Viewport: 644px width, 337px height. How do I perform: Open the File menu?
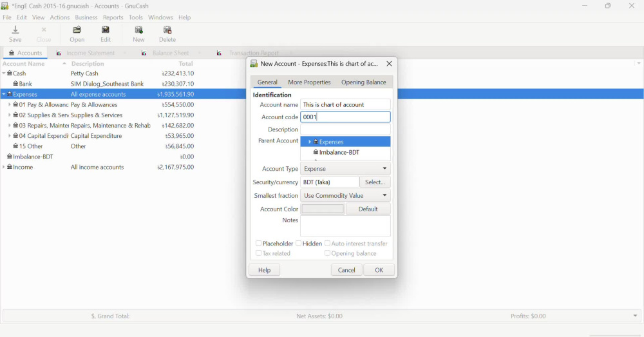7,17
